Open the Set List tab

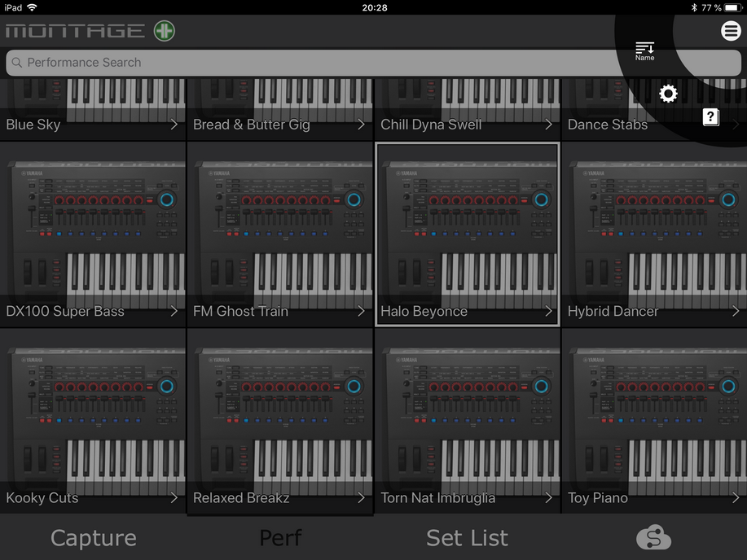[467, 537]
